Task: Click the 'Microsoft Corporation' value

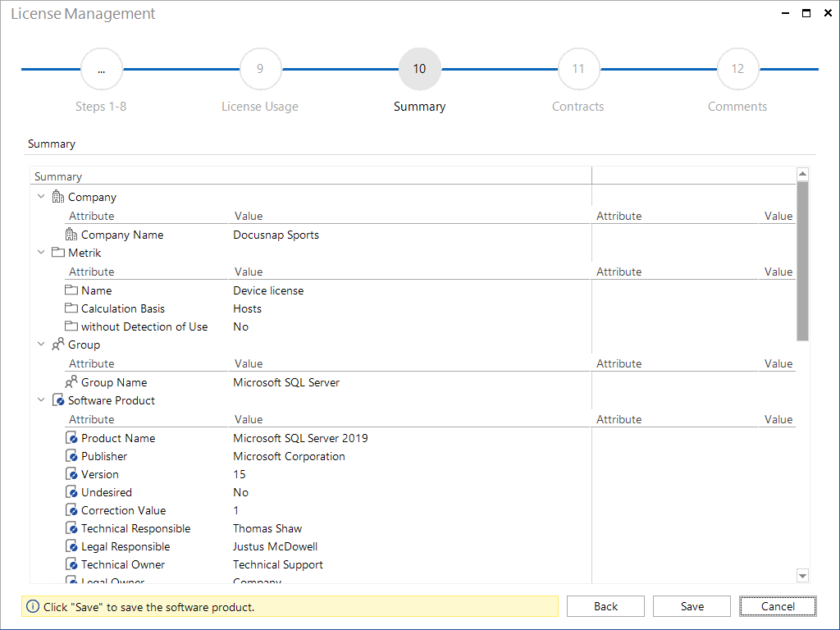Action: [x=289, y=456]
